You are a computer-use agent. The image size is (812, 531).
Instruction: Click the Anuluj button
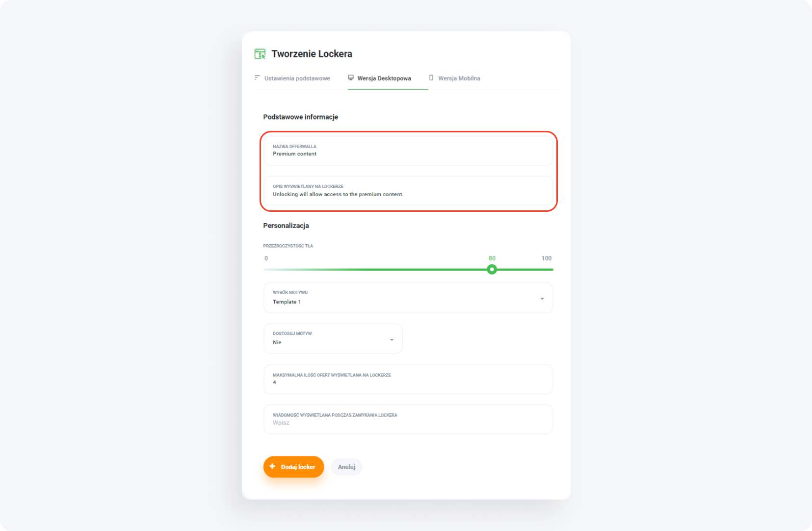coord(346,467)
